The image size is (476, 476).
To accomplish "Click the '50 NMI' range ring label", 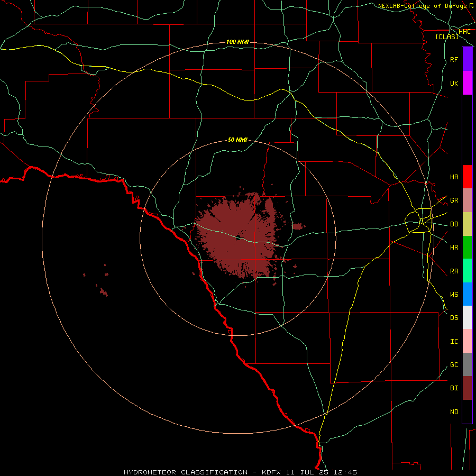I will coord(237,140).
